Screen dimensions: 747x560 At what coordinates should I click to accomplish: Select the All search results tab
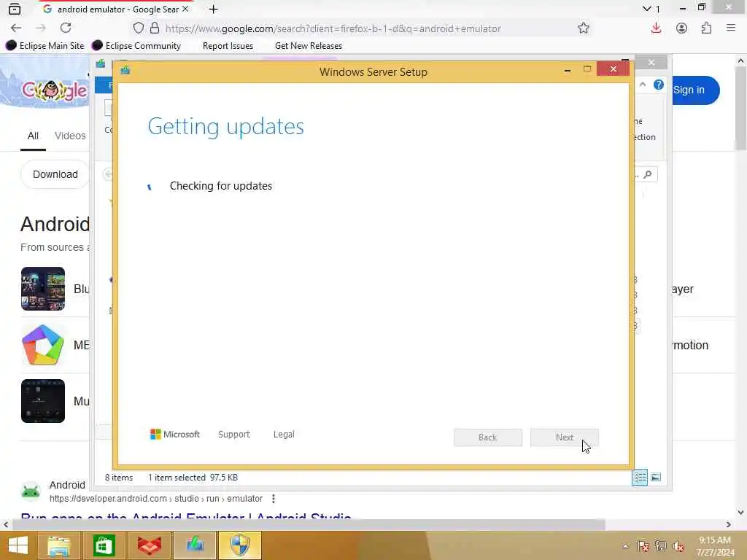[x=33, y=136]
